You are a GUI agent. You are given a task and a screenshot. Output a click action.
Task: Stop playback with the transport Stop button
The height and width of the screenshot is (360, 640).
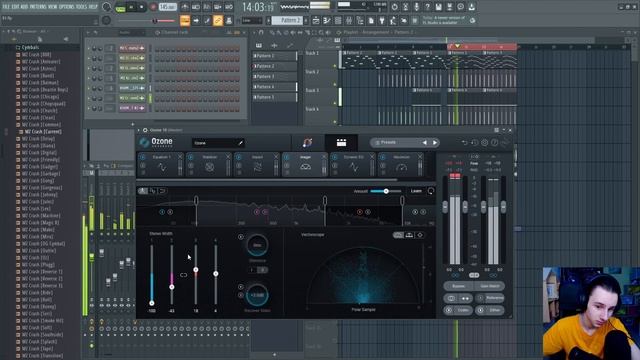[142, 7]
